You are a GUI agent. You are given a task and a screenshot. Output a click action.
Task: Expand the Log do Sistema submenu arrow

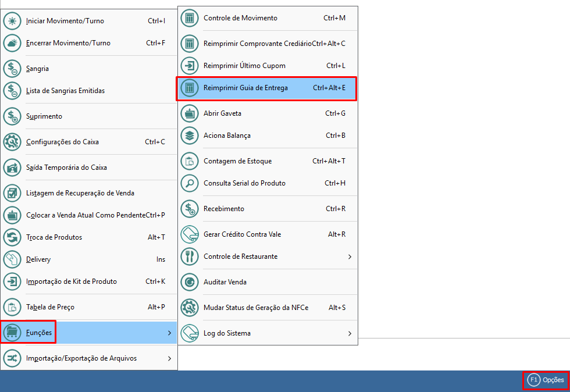[x=350, y=333]
